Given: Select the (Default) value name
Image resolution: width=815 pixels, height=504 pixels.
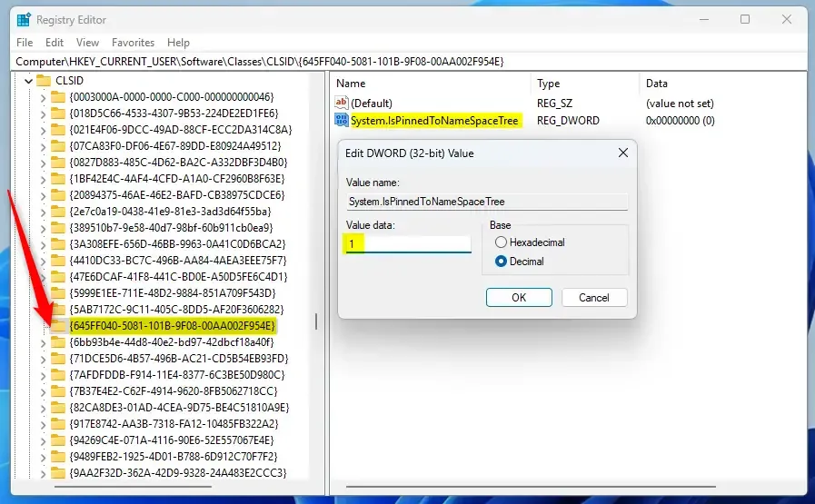Looking at the screenshot, I should (372, 103).
